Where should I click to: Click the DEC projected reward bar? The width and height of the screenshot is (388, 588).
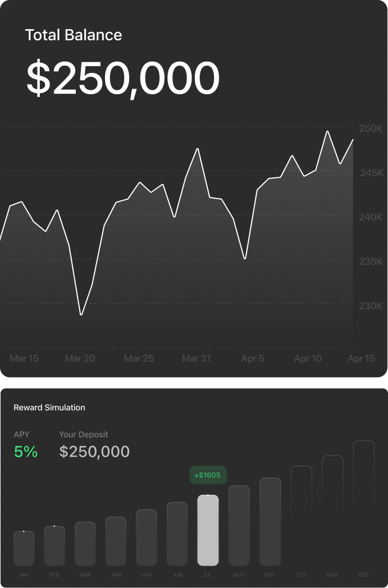(x=363, y=502)
